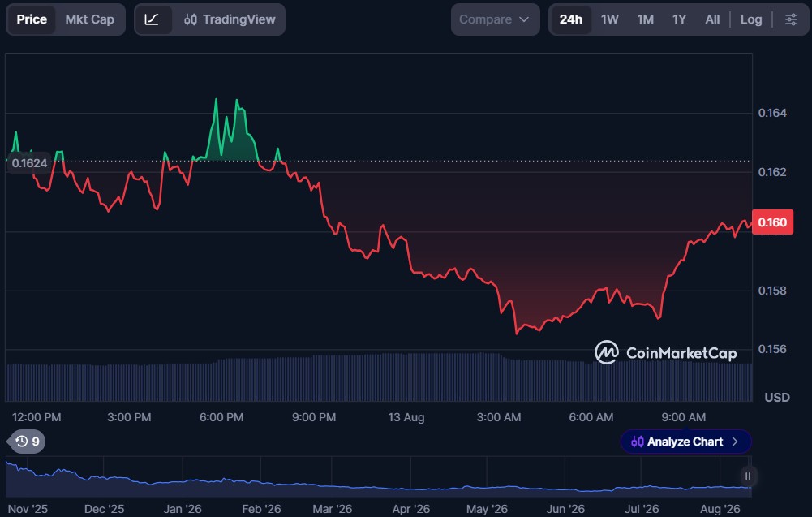This screenshot has width=812, height=517.
Task: Open the Analyze Chart button
Action: click(685, 442)
